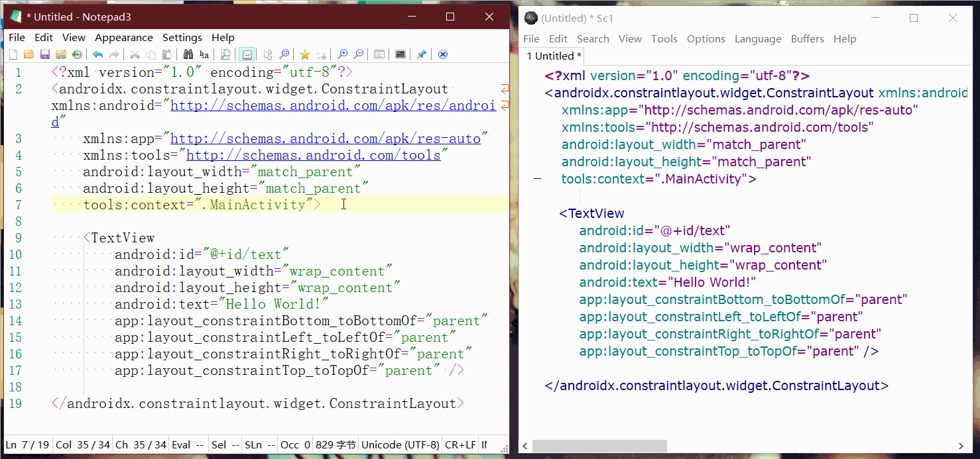This screenshot has width=980, height=459.
Task: Open the View menu in Notepad3
Action: click(74, 38)
